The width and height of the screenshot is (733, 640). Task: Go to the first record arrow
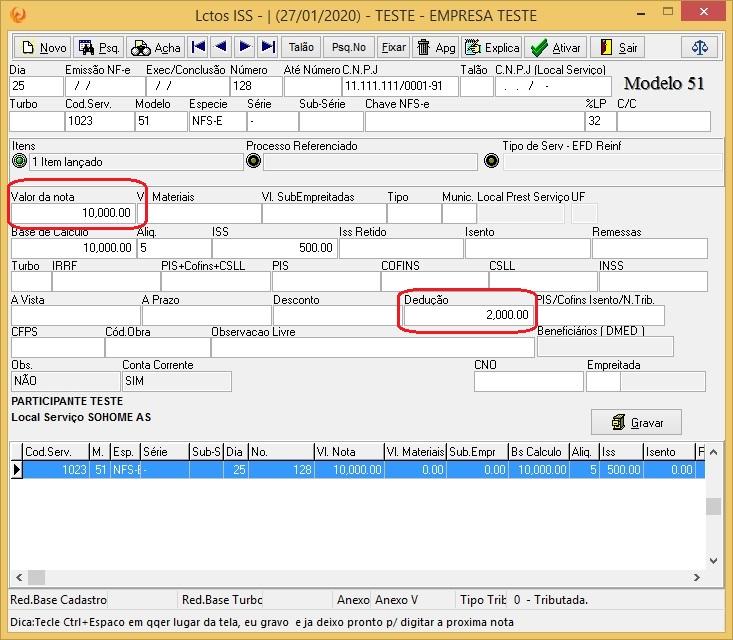click(198, 47)
